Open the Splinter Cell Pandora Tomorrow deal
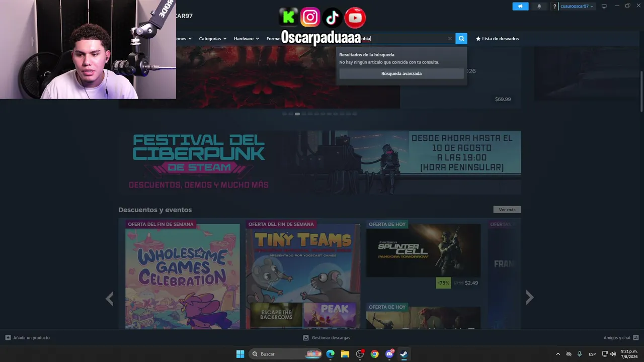 (x=423, y=250)
